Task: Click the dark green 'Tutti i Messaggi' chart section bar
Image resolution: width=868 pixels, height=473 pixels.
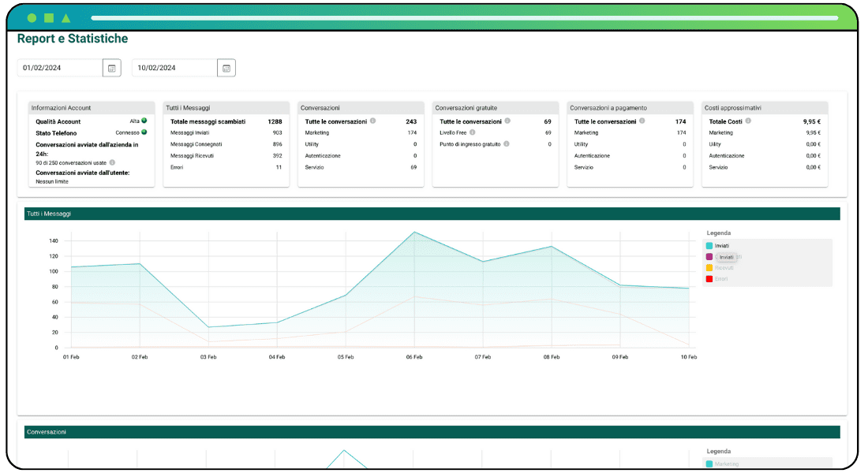Action: point(432,214)
